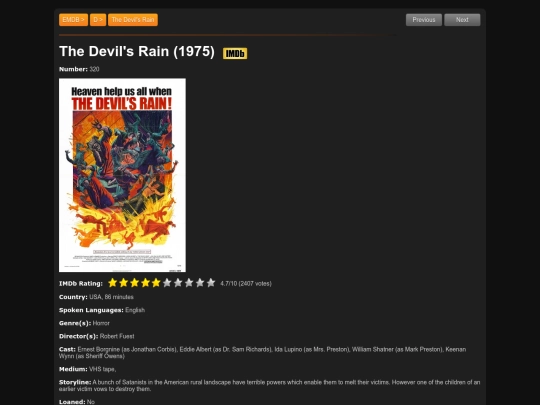The image size is (540, 405).
Task: Click the director name Robert Fuest
Action: [x=117, y=336]
